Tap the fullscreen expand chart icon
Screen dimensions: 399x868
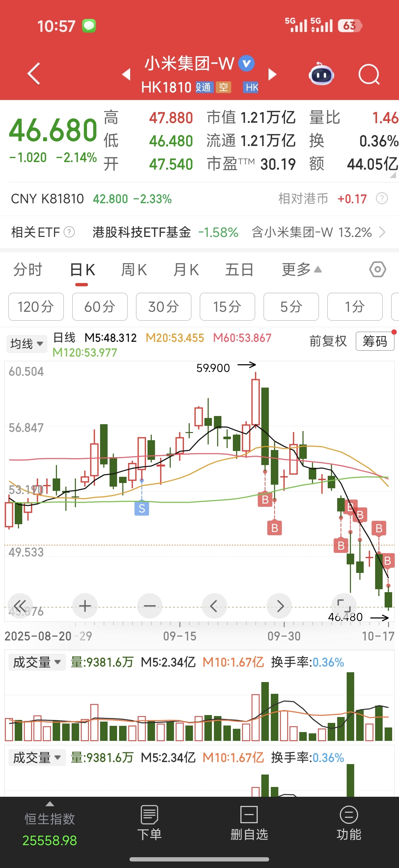click(344, 606)
